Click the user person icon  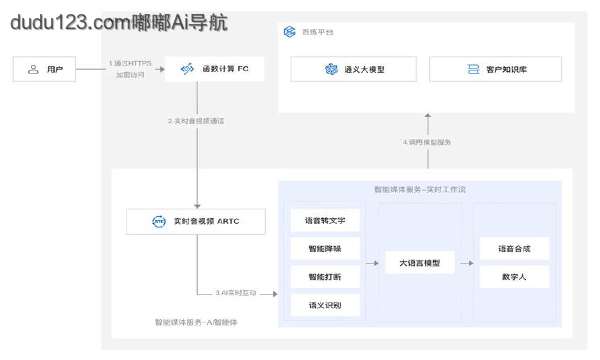coord(33,69)
